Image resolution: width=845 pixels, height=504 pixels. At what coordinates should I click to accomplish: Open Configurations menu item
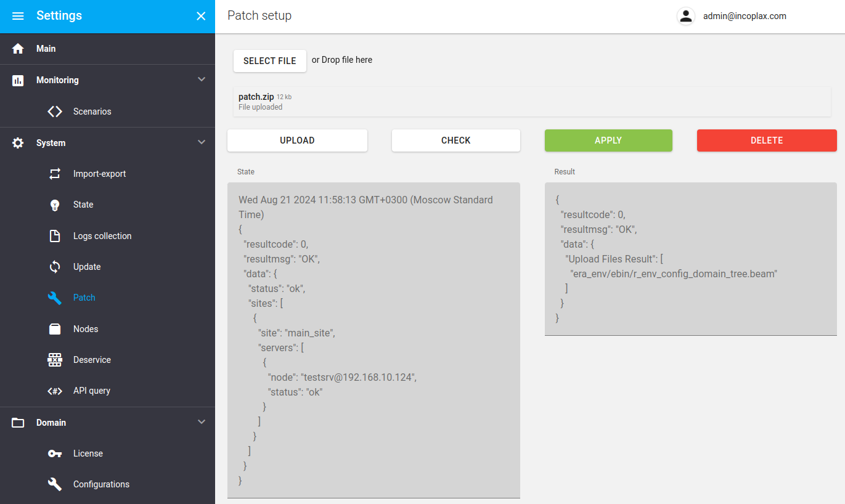[107, 484]
